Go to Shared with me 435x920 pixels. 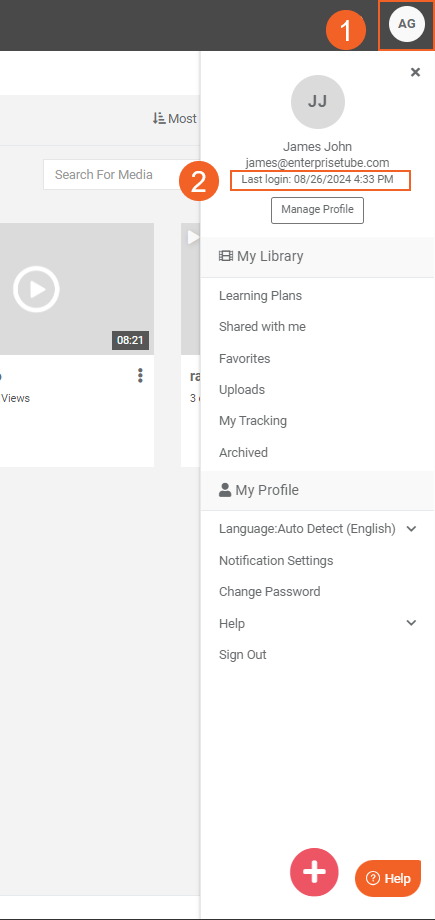point(262,327)
